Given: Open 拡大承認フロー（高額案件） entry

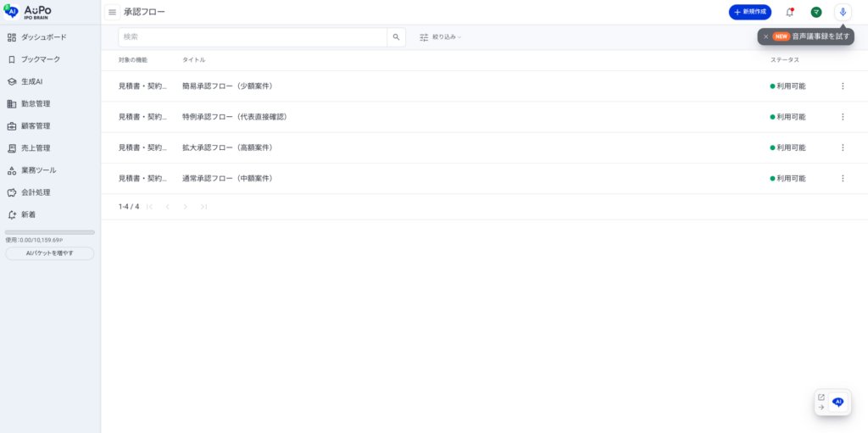Looking at the screenshot, I should (226, 147).
